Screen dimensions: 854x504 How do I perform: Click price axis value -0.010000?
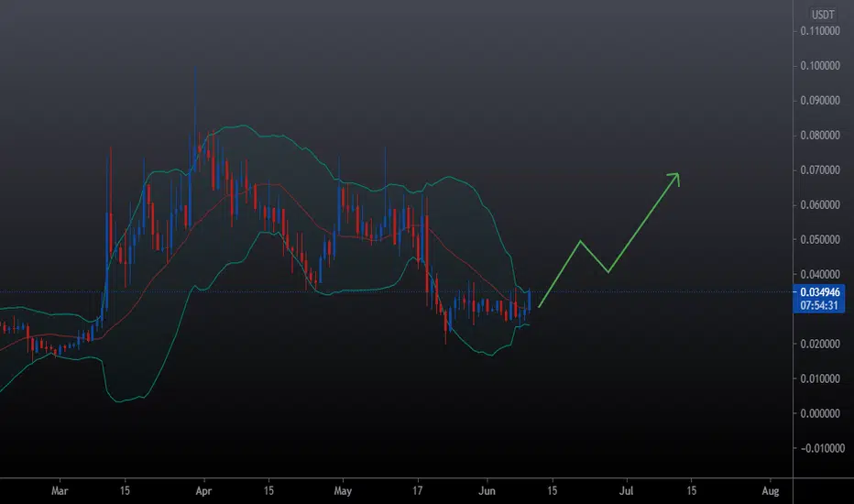pyautogui.click(x=823, y=448)
